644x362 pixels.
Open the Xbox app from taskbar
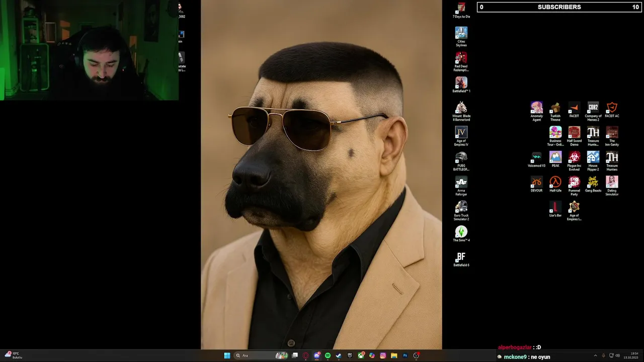[361, 355]
